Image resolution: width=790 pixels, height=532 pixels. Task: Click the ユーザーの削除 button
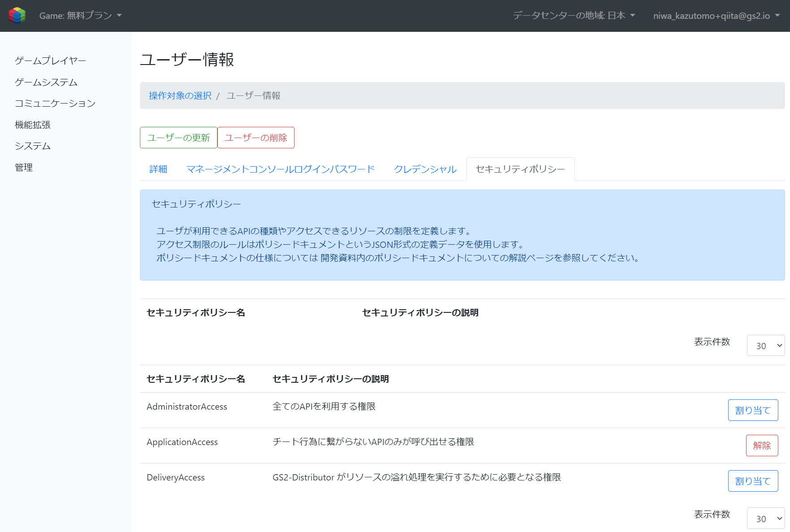point(256,138)
